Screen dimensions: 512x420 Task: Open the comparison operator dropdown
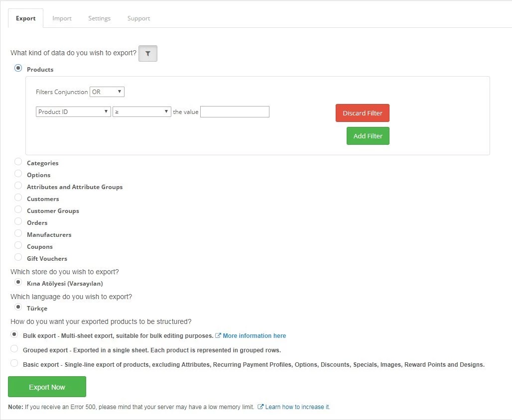(142, 111)
